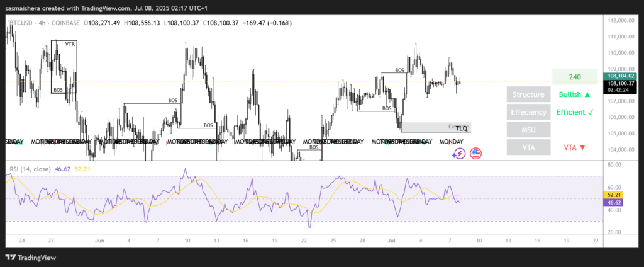Image resolution: width=644 pixels, height=267 pixels.
Task: Click the 20.00 RSI axis label
Action: (x=614, y=232)
